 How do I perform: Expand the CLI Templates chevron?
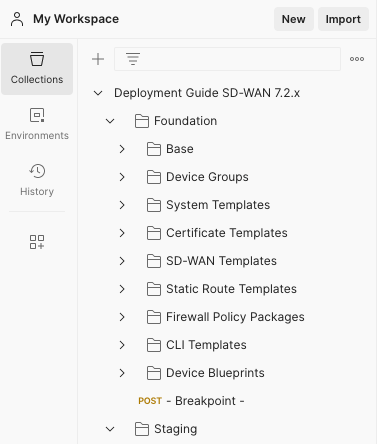(x=122, y=345)
